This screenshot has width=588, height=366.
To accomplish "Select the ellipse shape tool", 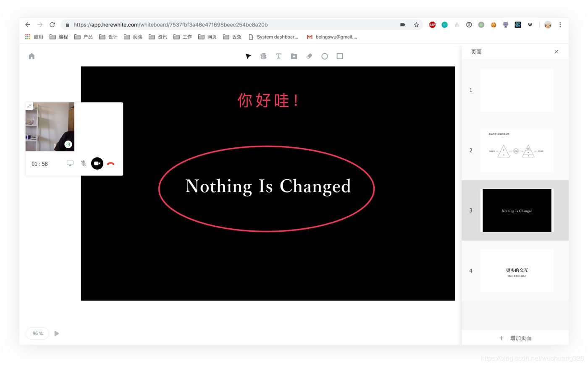I will 324,56.
